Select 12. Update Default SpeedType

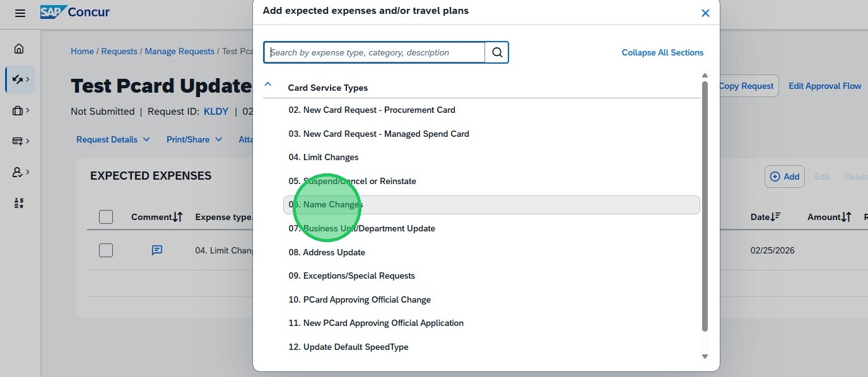[x=348, y=347]
